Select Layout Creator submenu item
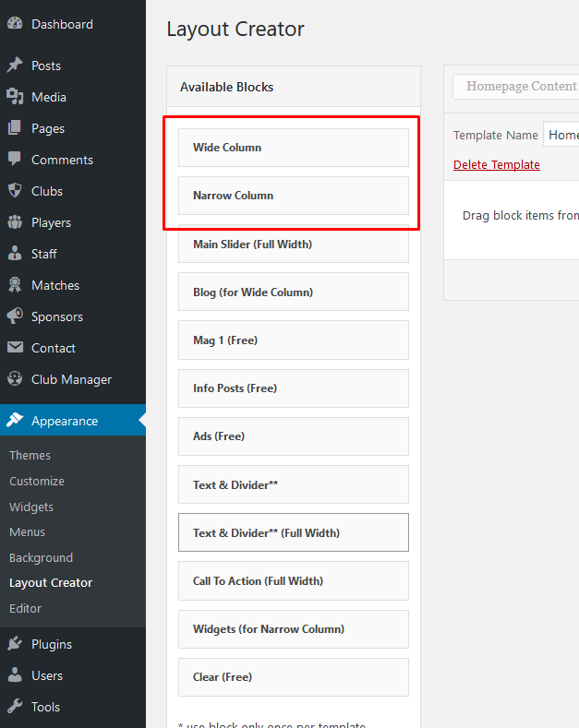This screenshot has width=579, height=728. coord(51,583)
